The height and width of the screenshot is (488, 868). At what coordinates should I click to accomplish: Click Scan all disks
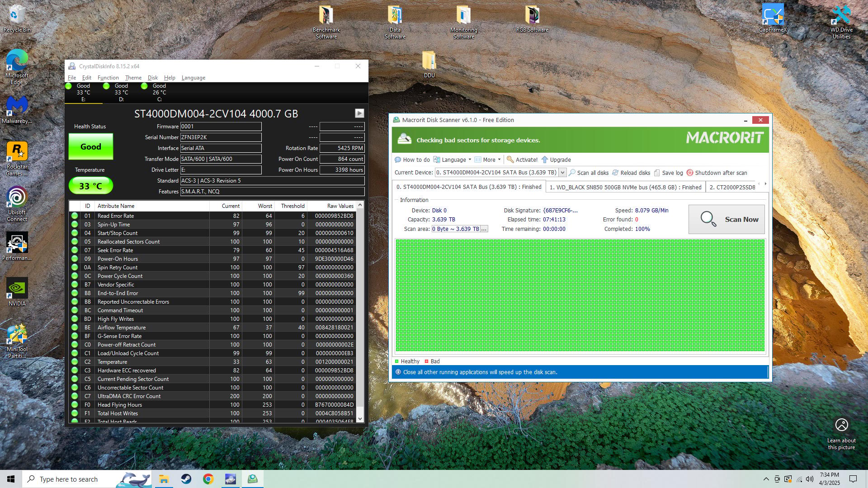tap(589, 173)
